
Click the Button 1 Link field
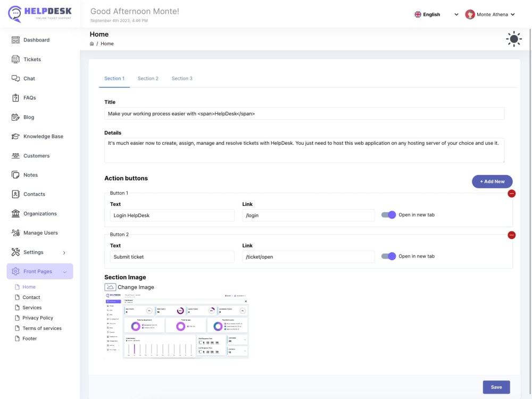coord(308,215)
